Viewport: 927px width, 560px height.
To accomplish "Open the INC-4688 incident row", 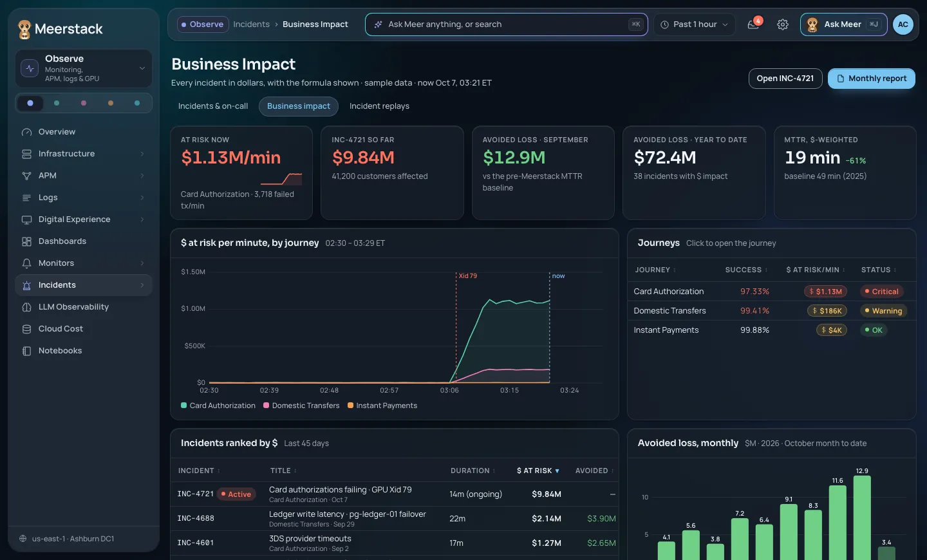I will click(x=394, y=519).
